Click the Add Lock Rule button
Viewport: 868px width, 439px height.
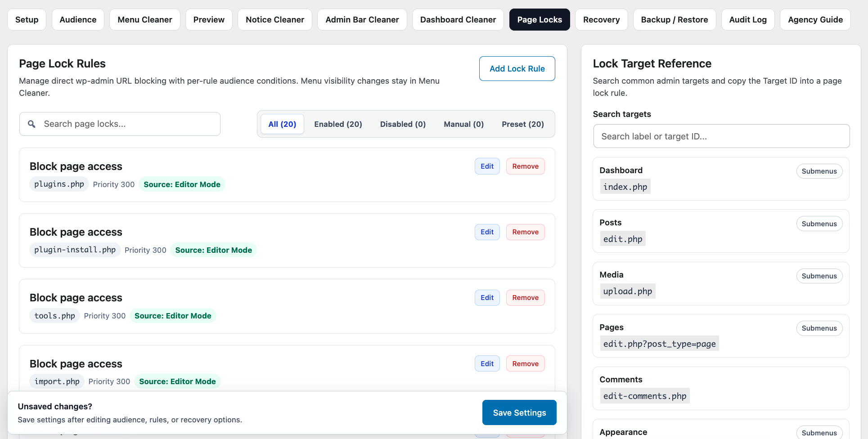tap(517, 69)
